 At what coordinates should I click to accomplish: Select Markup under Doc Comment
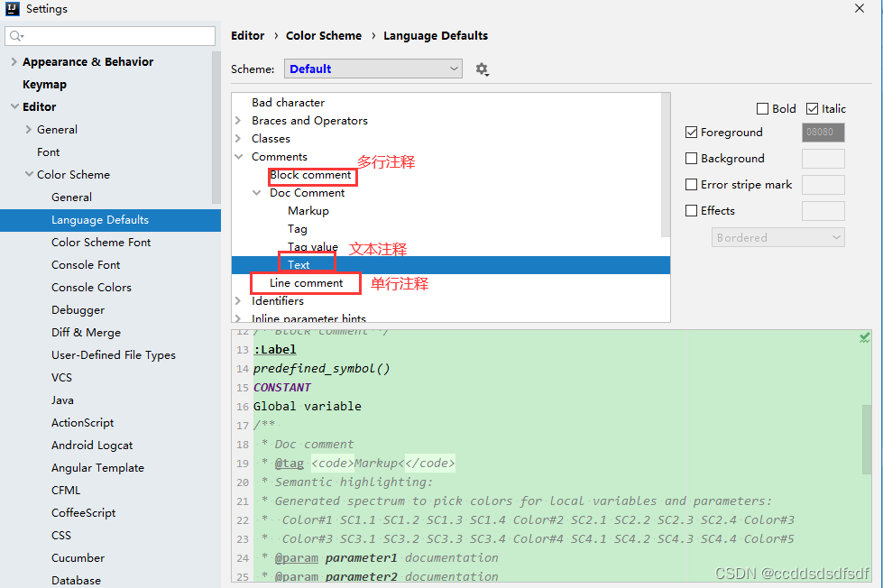[x=308, y=211]
